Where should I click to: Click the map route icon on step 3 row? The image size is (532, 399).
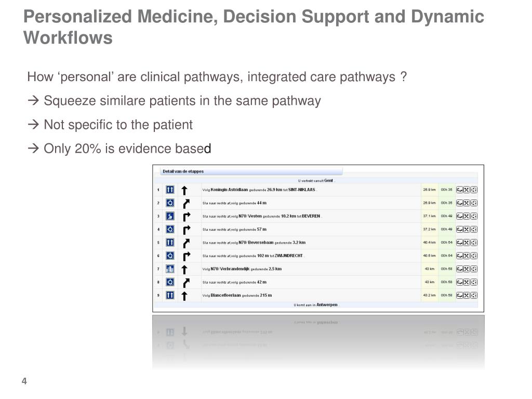click(x=460, y=216)
